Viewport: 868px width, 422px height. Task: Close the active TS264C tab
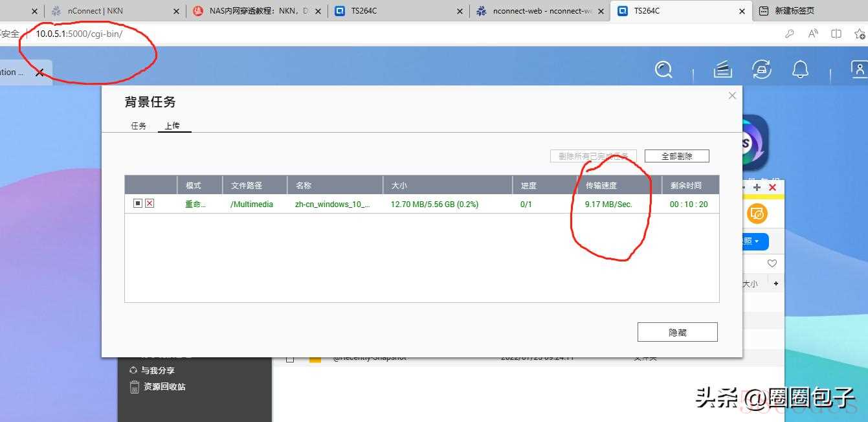click(742, 11)
